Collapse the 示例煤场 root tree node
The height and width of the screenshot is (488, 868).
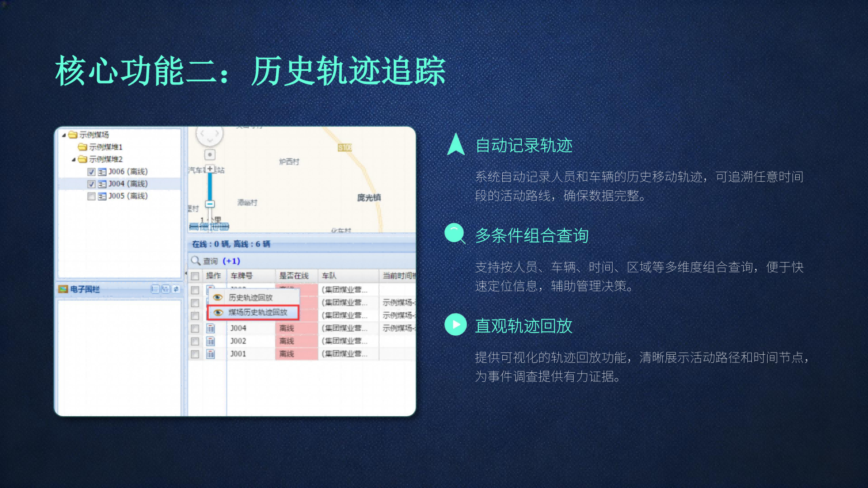tap(64, 135)
